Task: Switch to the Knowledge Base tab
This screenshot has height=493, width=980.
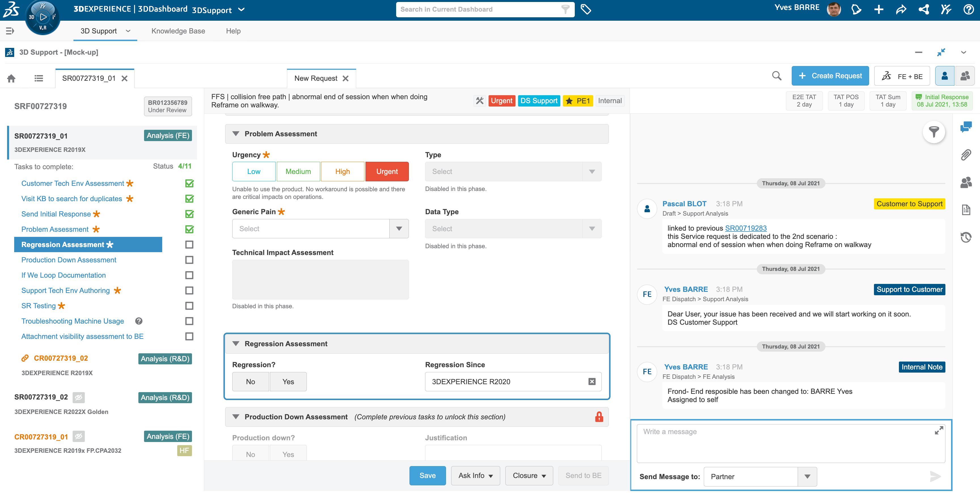Action: (x=178, y=31)
